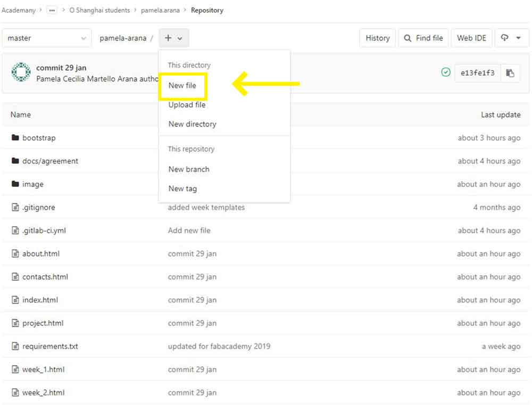Click the requirements.txt file icon

click(x=15, y=347)
